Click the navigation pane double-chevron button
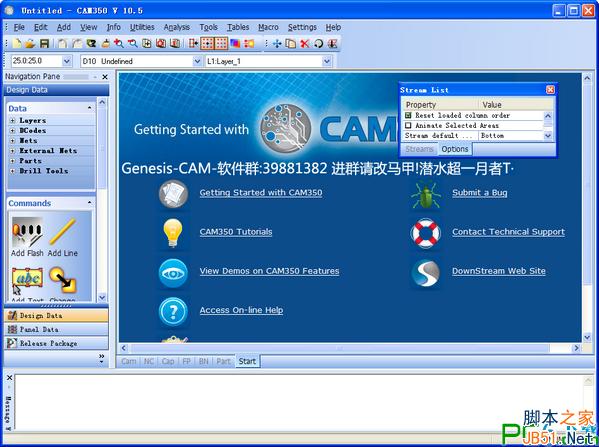 102,358
